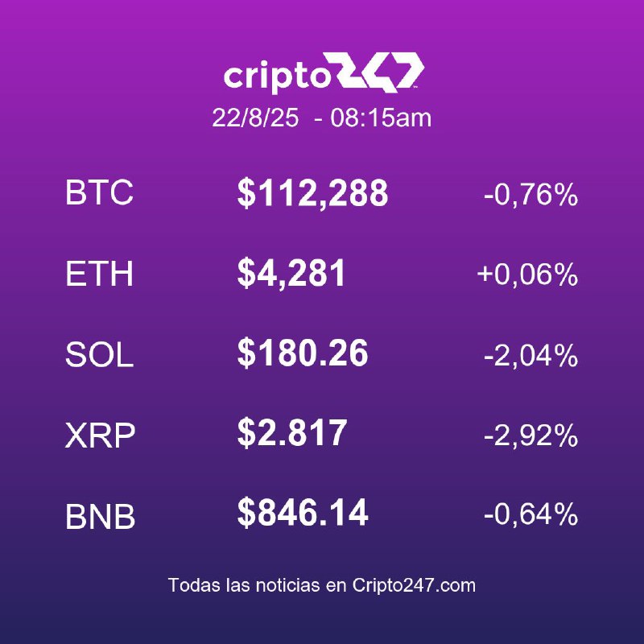This screenshot has width=644, height=644.
Task: Click the XRP price $2.817
Action: tap(292, 433)
